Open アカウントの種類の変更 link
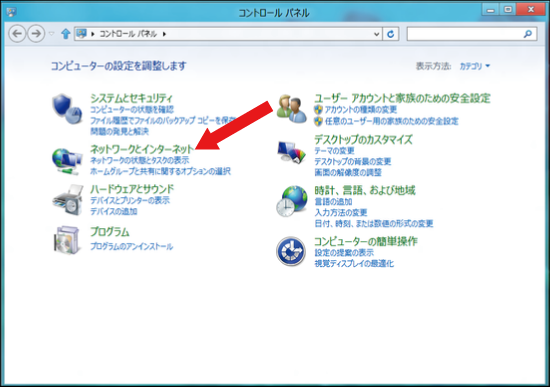The image size is (550, 387). tap(361, 109)
